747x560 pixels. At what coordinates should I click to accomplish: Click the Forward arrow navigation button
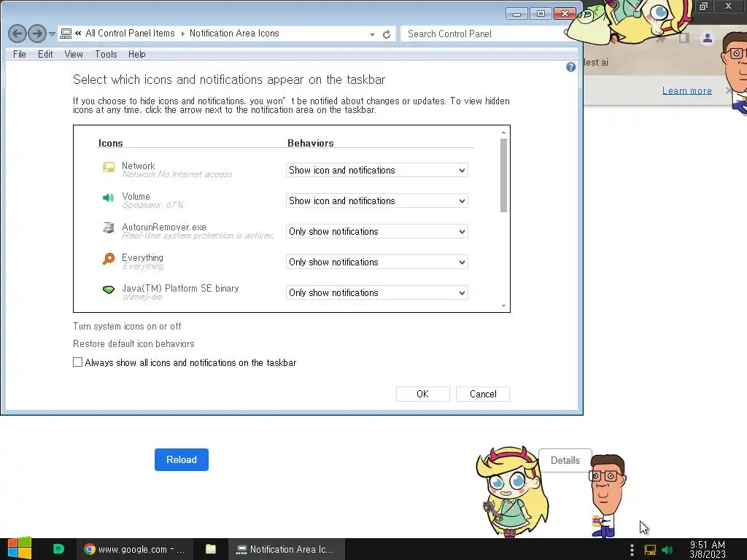(37, 34)
